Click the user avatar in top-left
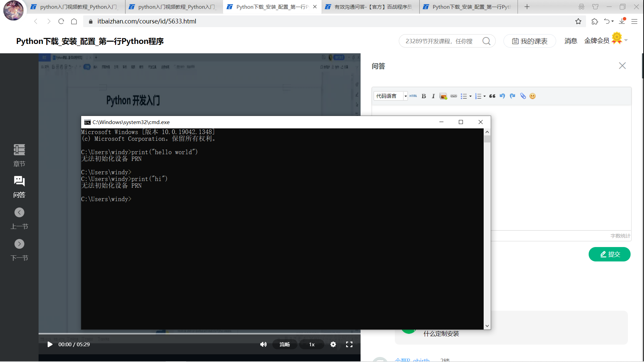The width and height of the screenshot is (644, 362). click(13, 10)
